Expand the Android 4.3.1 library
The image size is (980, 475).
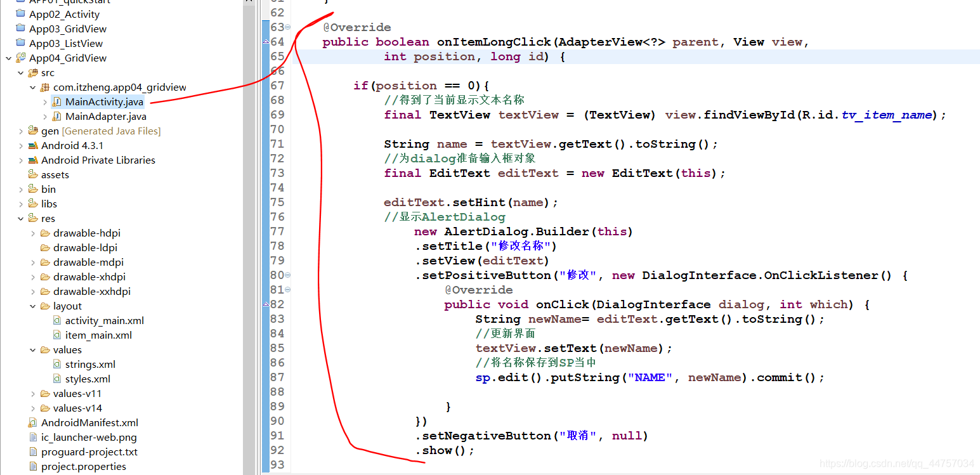coord(20,145)
